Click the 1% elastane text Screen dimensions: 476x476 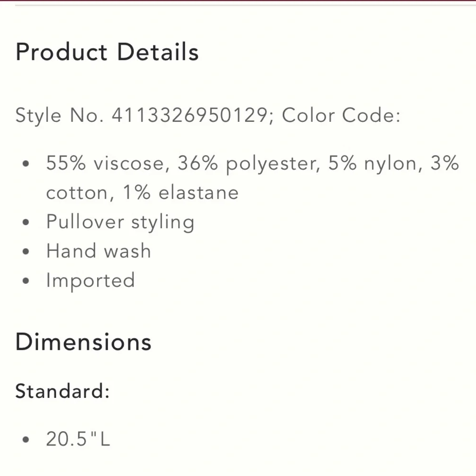181,193
